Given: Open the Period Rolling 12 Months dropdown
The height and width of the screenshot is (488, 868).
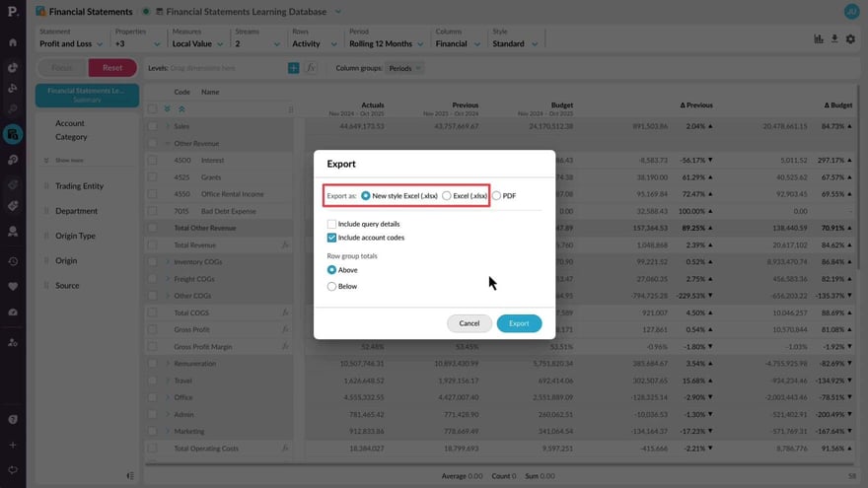Looking at the screenshot, I should click(x=386, y=43).
